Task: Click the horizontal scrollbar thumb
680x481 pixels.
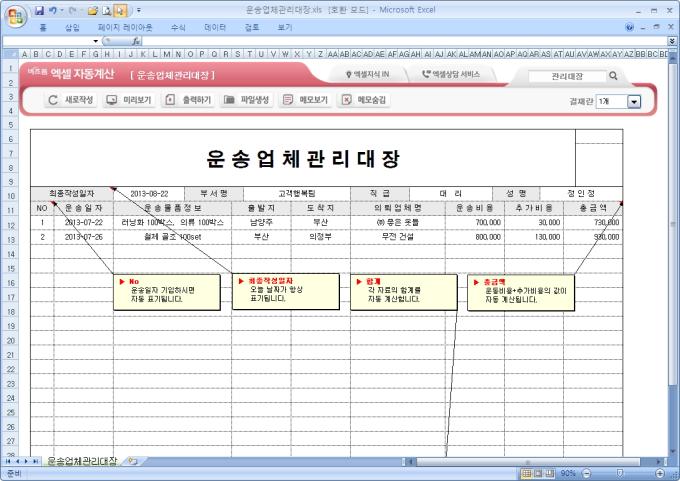Action: coord(528,462)
